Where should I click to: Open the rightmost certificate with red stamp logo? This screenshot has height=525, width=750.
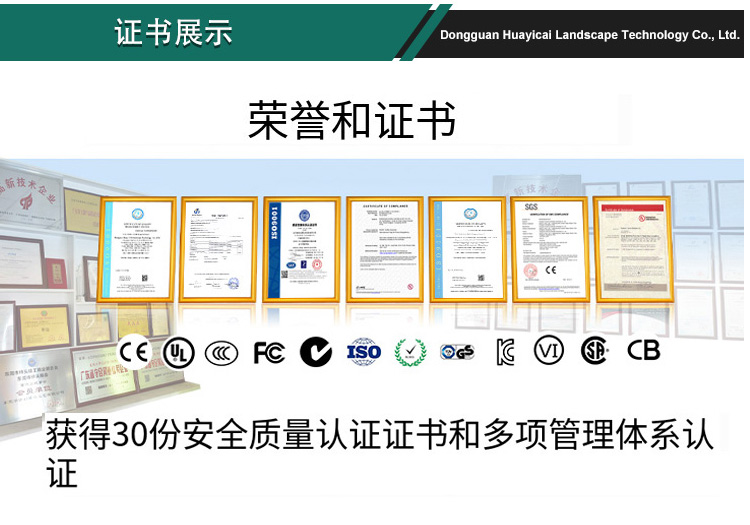pyautogui.click(x=632, y=248)
